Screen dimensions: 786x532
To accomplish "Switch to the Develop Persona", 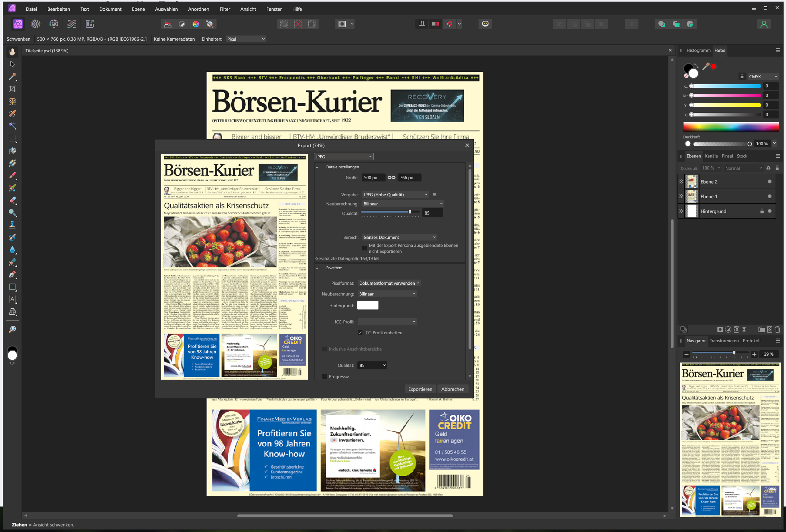I will coord(54,24).
